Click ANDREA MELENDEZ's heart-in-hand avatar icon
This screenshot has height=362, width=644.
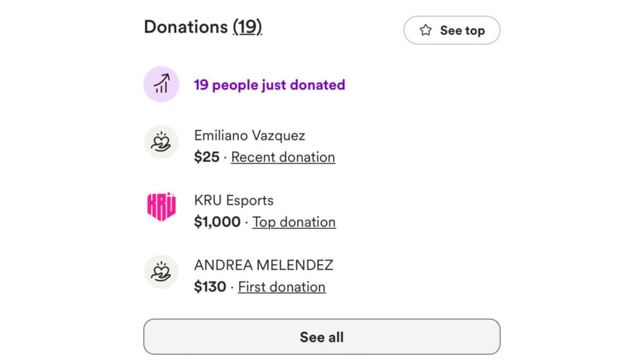tap(161, 272)
